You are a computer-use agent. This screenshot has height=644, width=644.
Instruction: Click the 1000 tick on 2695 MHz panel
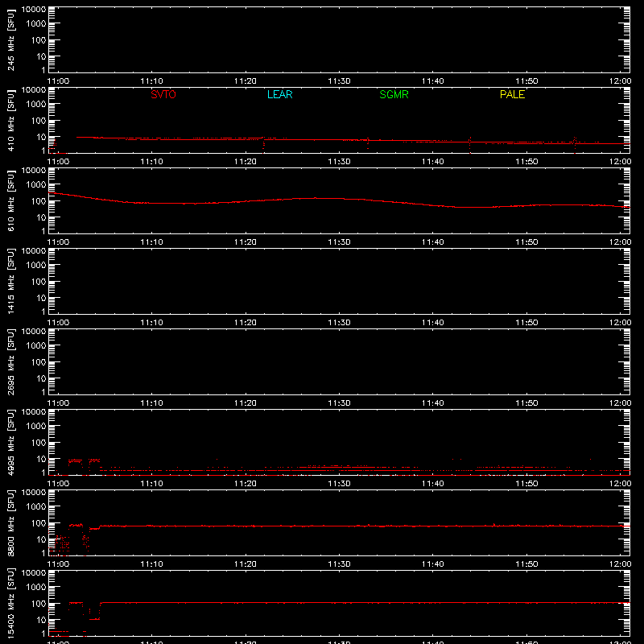[36, 345]
